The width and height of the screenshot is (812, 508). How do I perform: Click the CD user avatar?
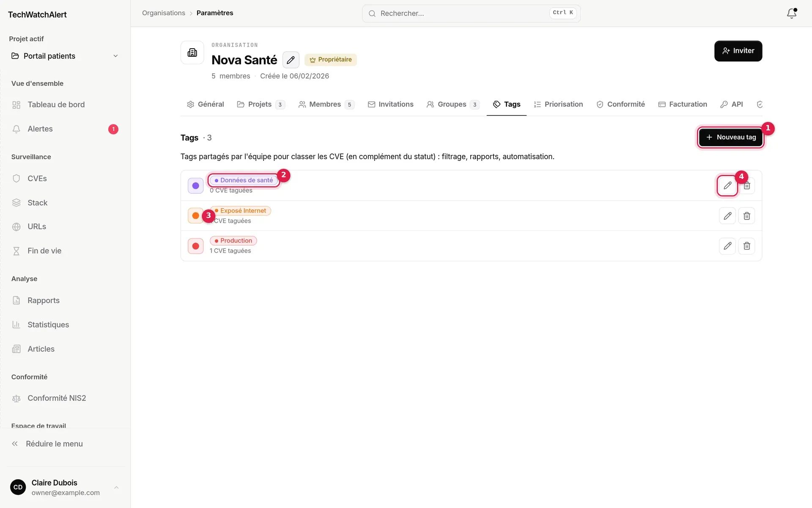tap(18, 487)
